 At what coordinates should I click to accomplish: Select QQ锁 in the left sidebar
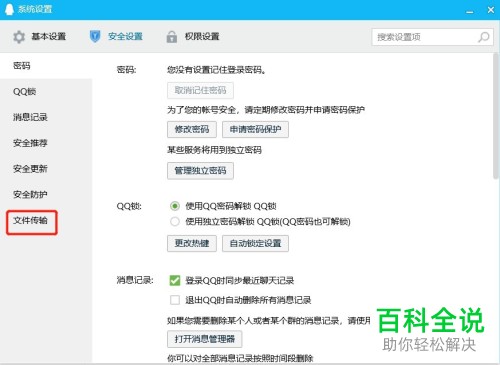46,92
